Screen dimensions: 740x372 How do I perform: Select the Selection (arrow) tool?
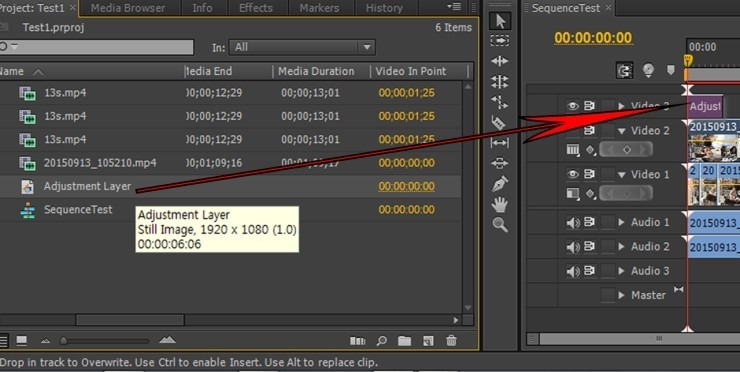pyautogui.click(x=500, y=21)
